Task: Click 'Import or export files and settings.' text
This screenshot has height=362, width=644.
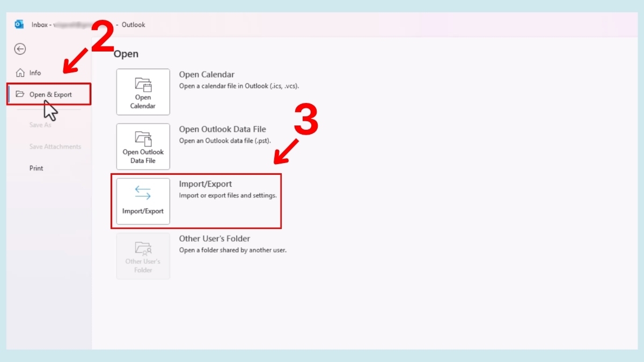Action: click(x=228, y=195)
